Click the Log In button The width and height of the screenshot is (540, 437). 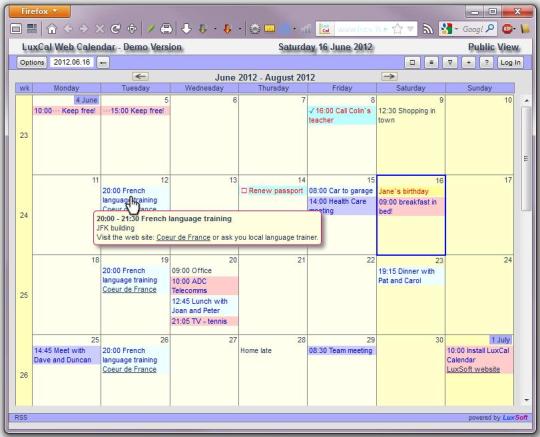click(x=510, y=63)
